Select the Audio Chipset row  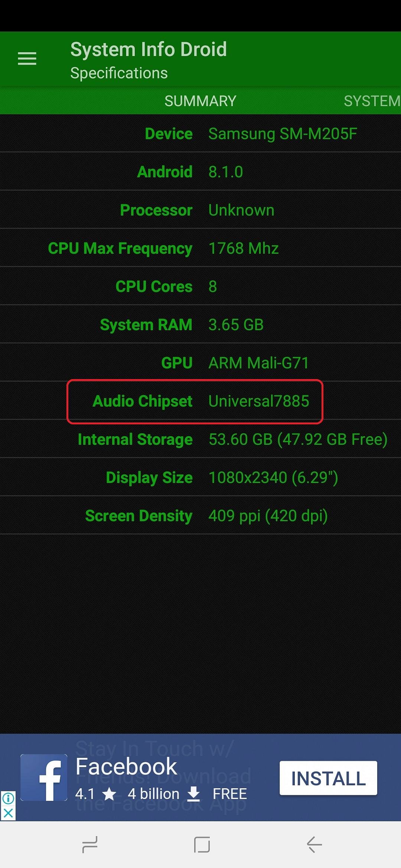(x=200, y=401)
